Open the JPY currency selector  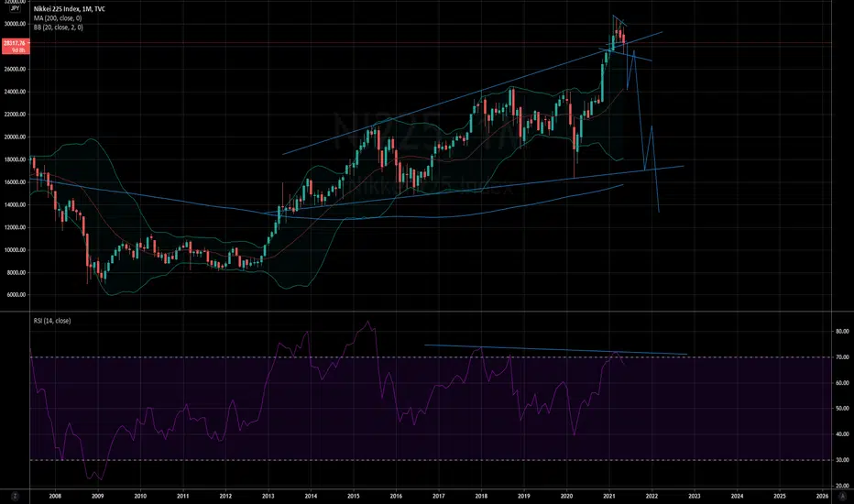16,8
